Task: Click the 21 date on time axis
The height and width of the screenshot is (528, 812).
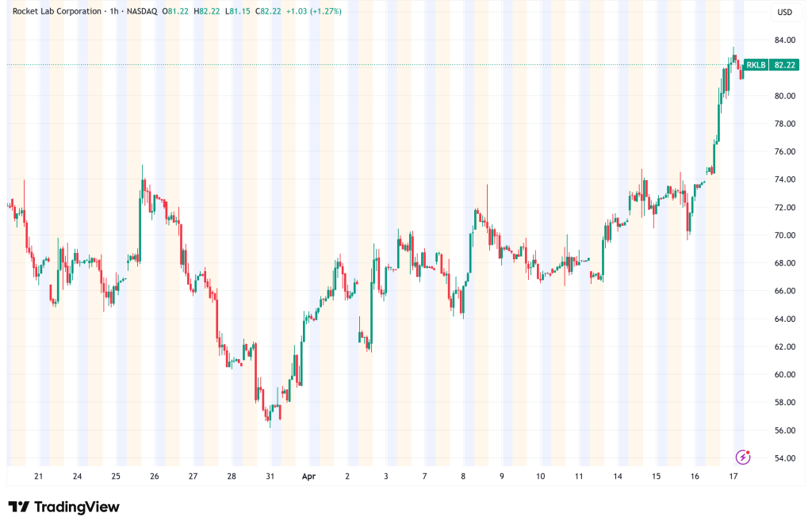Action: 38,476
